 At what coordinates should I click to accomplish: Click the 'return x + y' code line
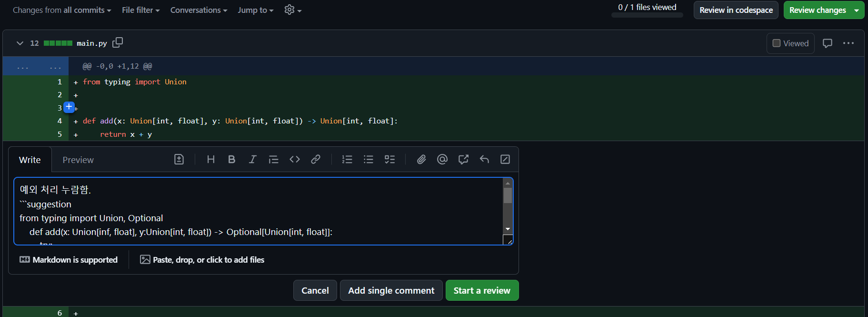tap(126, 134)
